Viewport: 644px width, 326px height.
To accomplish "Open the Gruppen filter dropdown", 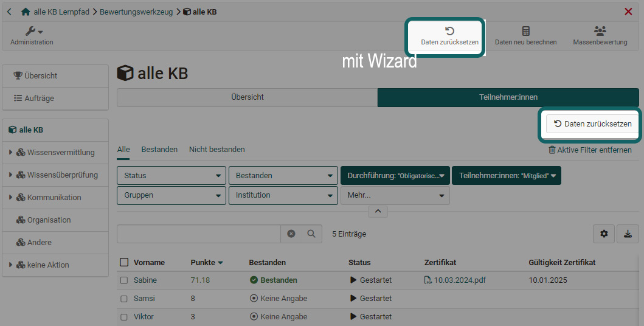I will pos(171,195).
